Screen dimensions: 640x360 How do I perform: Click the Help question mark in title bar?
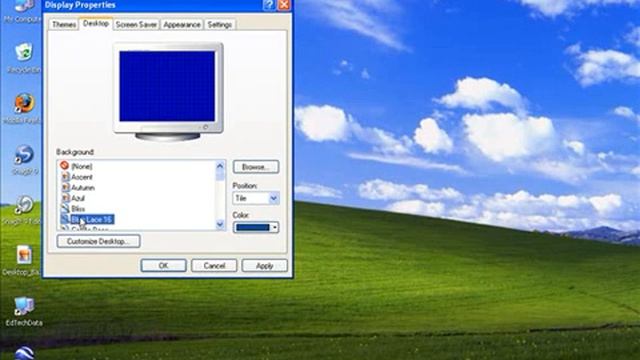(x=269, y=4)
